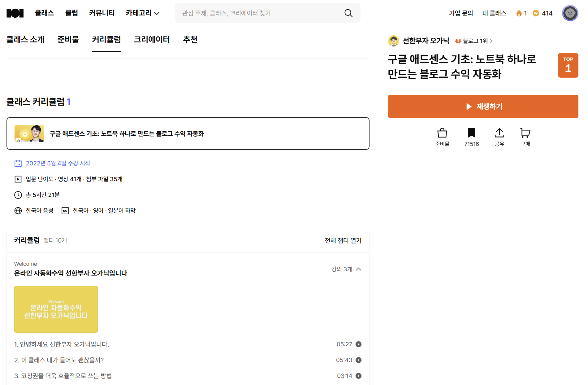
Task: Click the video icon by 입문 난이도
Action: (18, 179)
